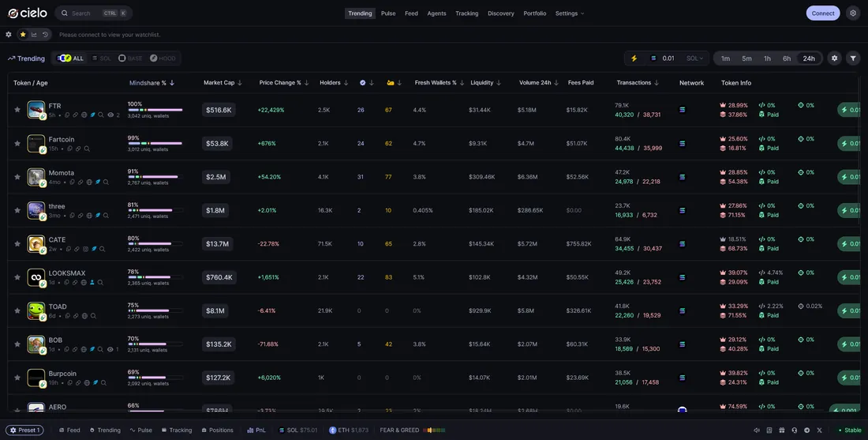
Task: Click the Cielo logo
Action: (28, 13)
